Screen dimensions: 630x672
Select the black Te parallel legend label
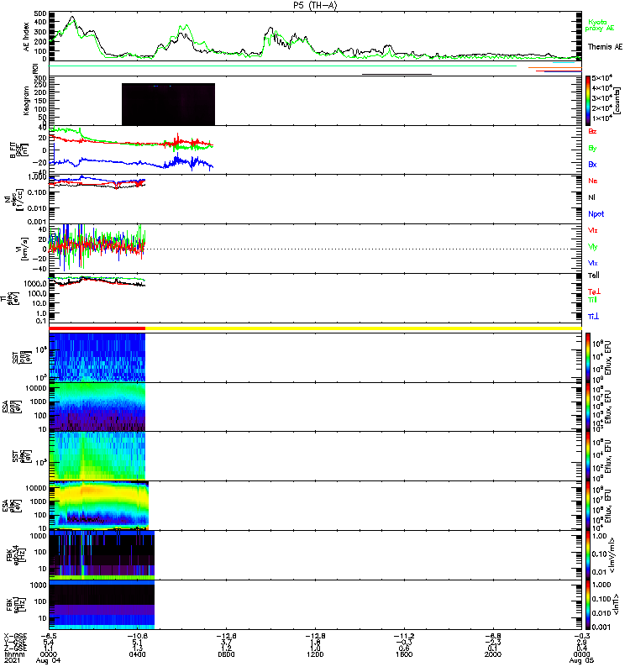(594, 276)
